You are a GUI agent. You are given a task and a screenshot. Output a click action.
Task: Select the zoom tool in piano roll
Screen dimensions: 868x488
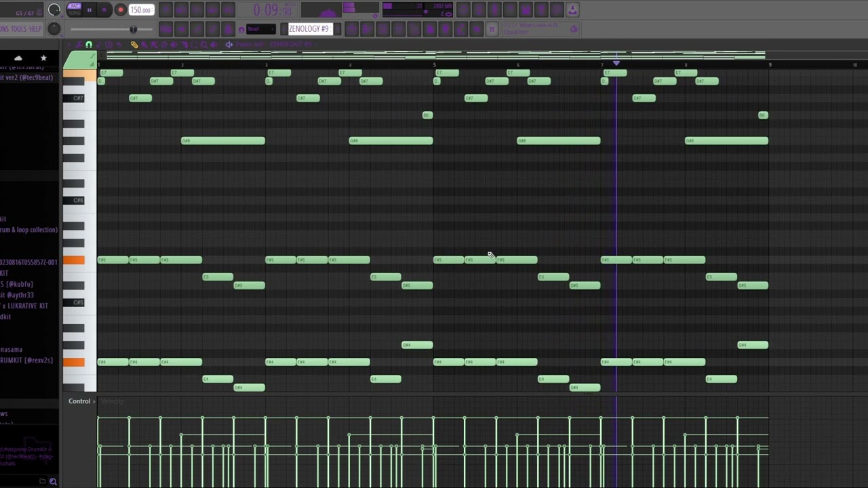203,45
